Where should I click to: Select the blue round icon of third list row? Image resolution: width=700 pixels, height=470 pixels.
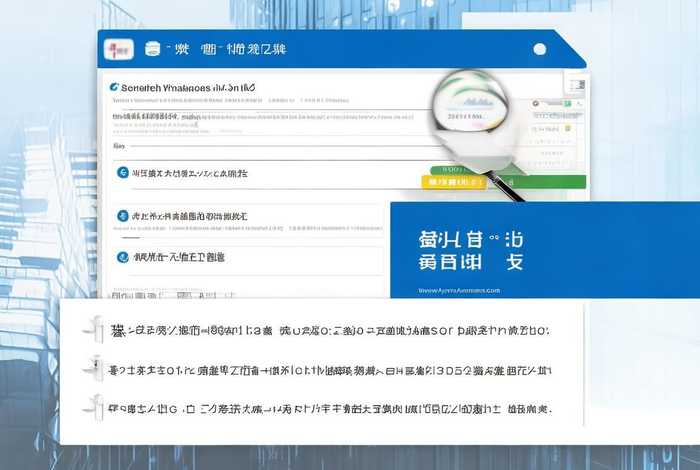click(x=123, y=257)
